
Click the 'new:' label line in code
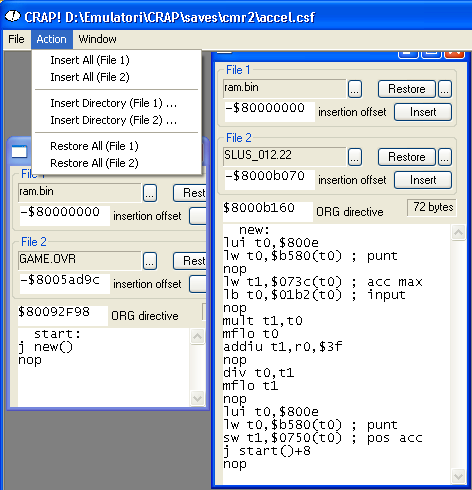tap(254, 230)
